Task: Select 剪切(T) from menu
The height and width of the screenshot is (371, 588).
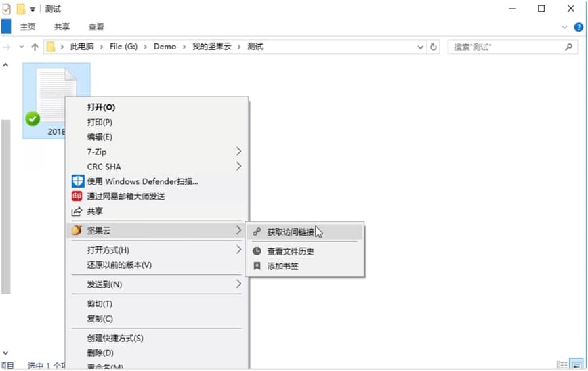Action: pyautogui.click(x=156, y=304)
